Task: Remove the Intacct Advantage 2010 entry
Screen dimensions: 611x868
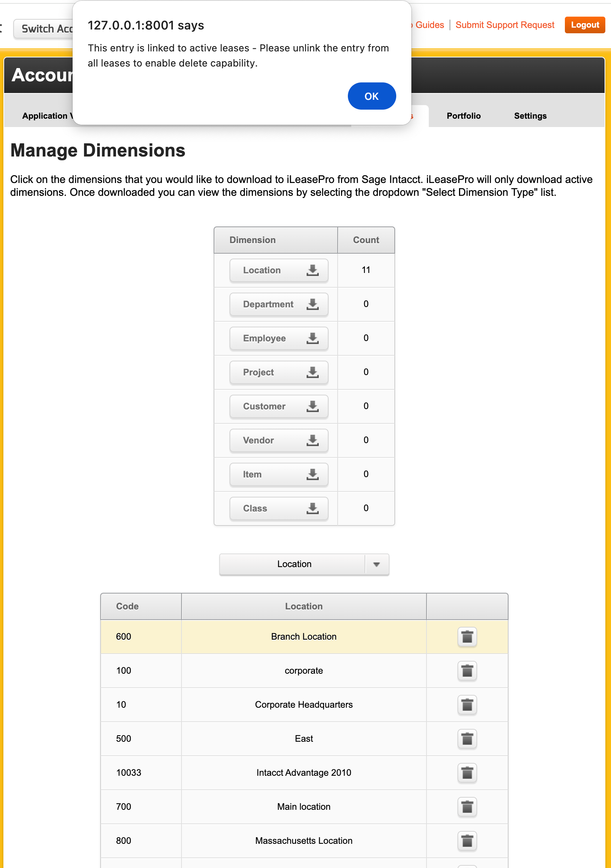Action: [x=467, y=773]
